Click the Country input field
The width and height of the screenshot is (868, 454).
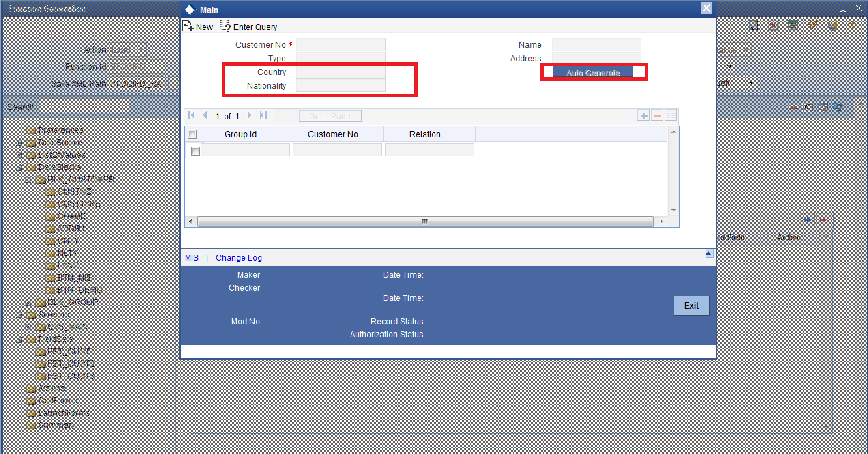(341, 72)
